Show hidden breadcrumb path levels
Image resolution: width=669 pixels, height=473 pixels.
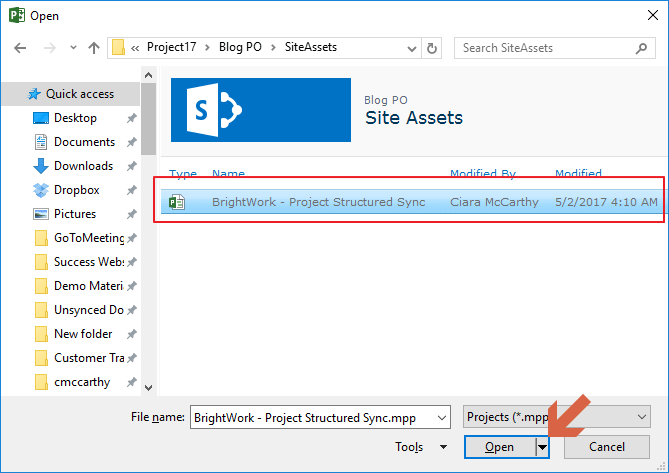[135, 48]
